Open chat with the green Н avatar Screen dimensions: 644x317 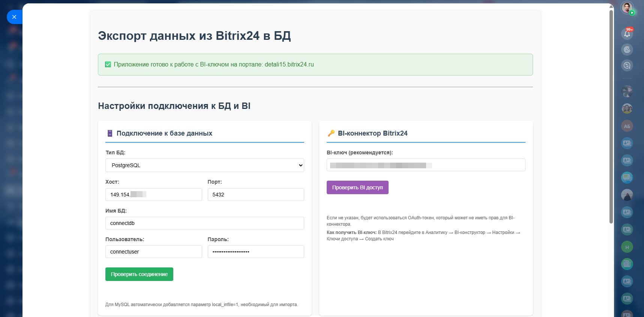(627, 247)
